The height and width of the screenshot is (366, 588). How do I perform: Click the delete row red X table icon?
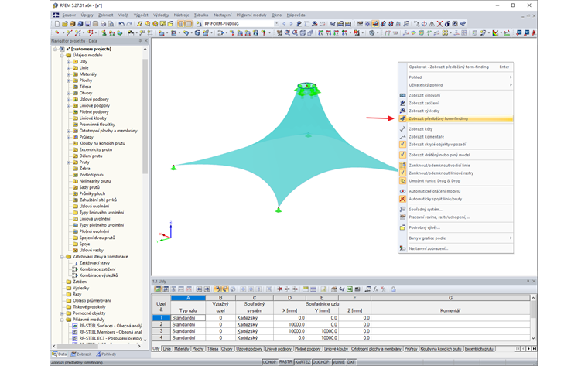pyautogui.click(x=280, y=289)
